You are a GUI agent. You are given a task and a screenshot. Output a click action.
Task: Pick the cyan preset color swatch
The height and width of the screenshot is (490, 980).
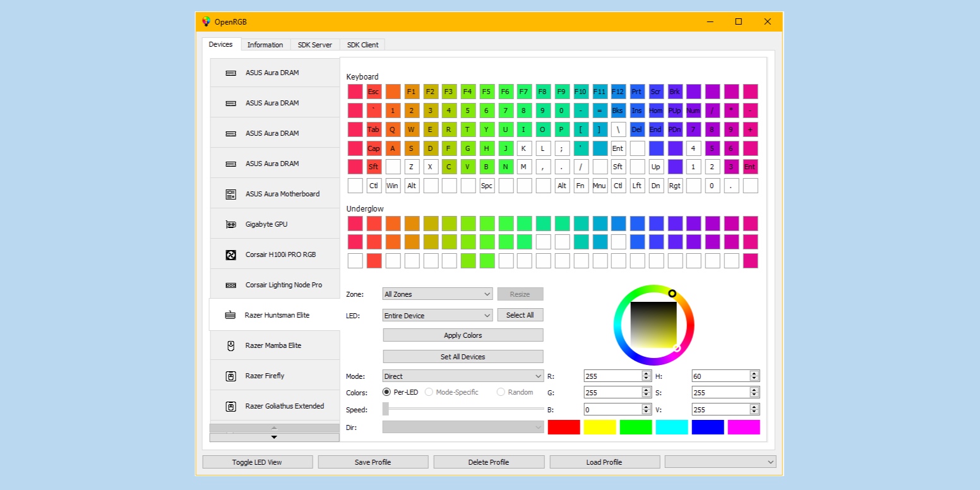coord(672,427)
